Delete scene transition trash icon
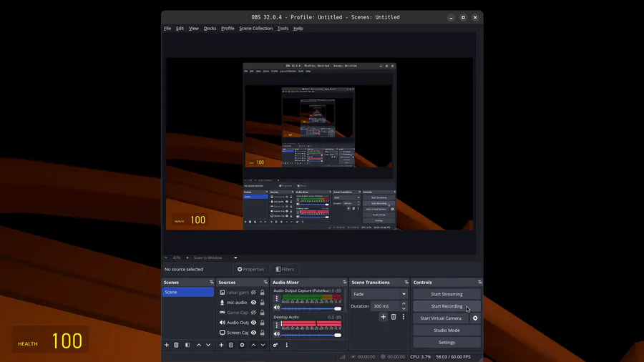This screenshot has width=644, height=362. [x=394, y=317]
